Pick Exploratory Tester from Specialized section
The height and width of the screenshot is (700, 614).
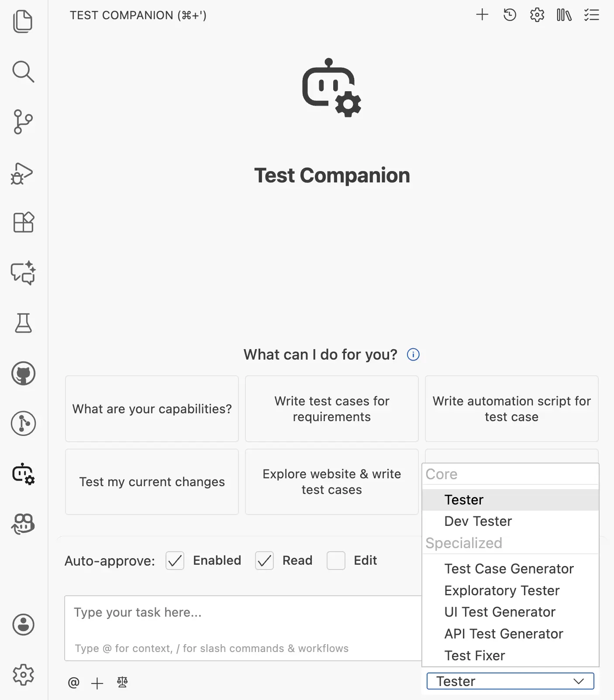(x=501, y=590)
